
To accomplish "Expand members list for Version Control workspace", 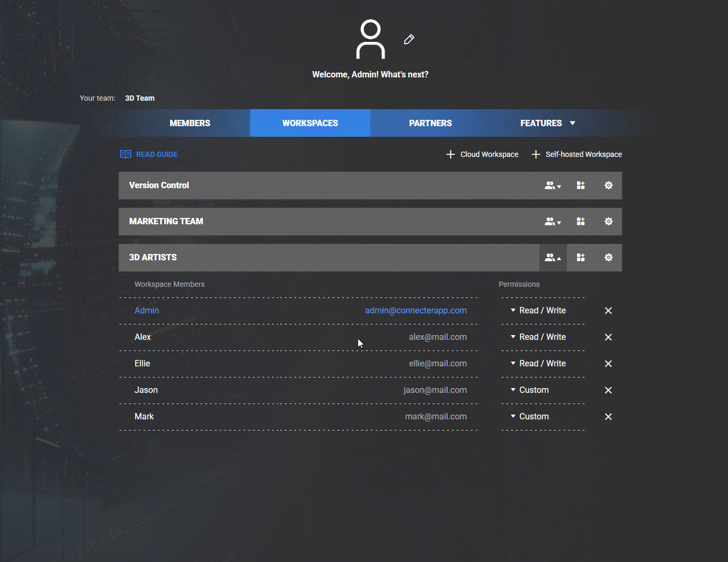I will click(x=553, y=186).
